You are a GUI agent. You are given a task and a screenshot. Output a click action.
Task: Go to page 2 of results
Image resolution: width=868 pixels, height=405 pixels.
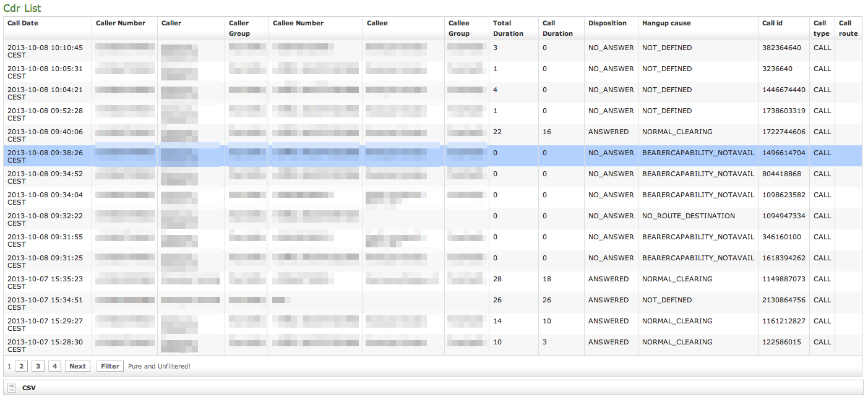tap(21, 366)
